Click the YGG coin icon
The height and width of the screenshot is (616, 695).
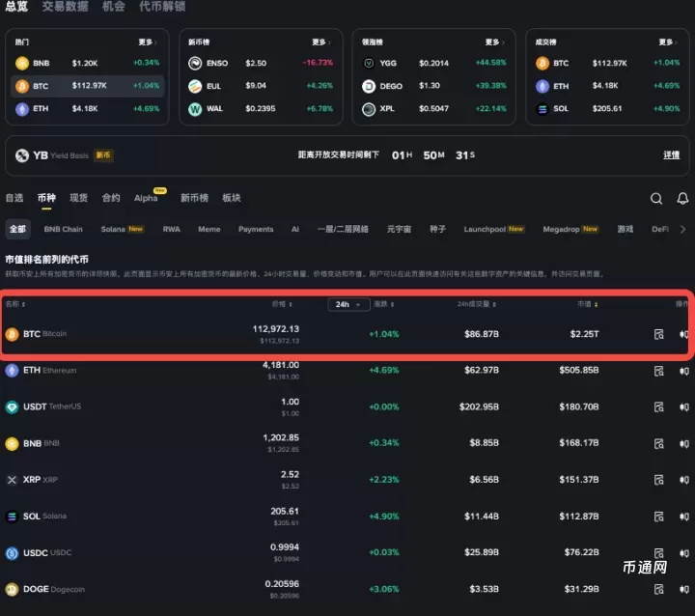click(369, 63)
